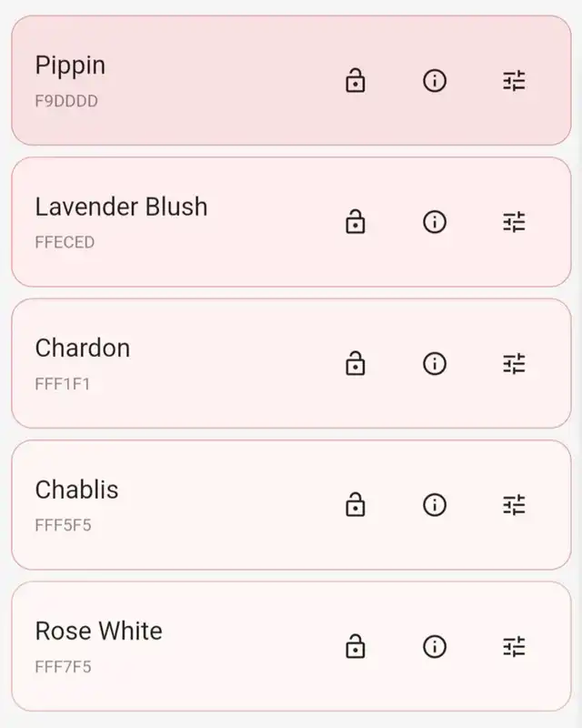Viewport: 582px width, 728px height.
Task: Toggle the Rose White lock
Action: pyautogui.click(x=356, y=647)
